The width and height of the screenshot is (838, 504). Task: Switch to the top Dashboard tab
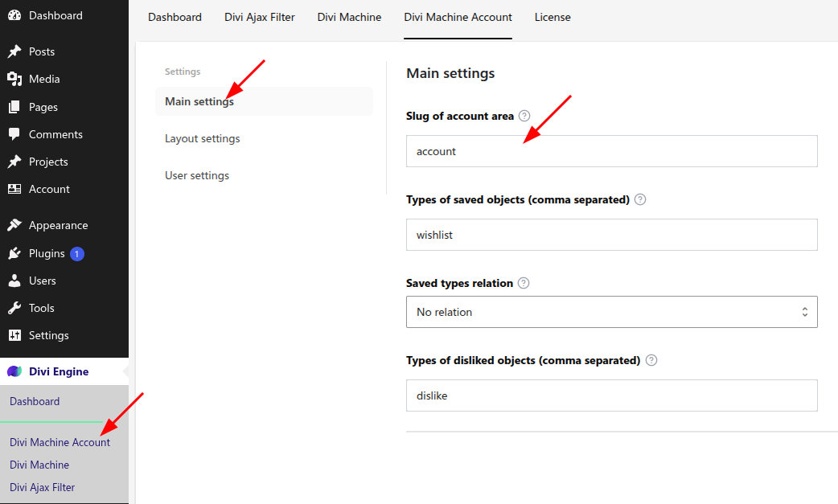pos(175,17)
